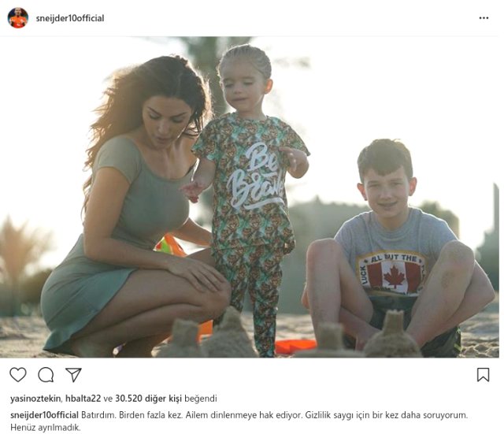Image resolution: width=504 pixels, height=434 pixels.
Task: Click the sand castle beside the woman's knee
Action: [232, 334]
